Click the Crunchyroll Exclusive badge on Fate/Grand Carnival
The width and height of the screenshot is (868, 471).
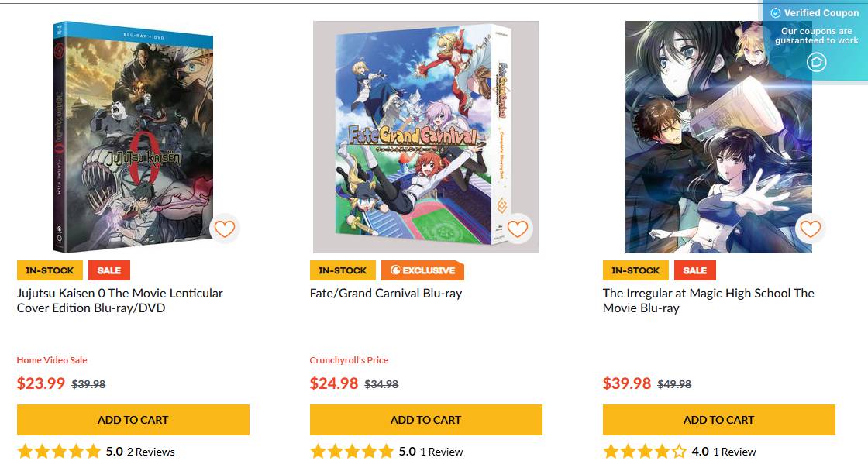coord(422,270)
